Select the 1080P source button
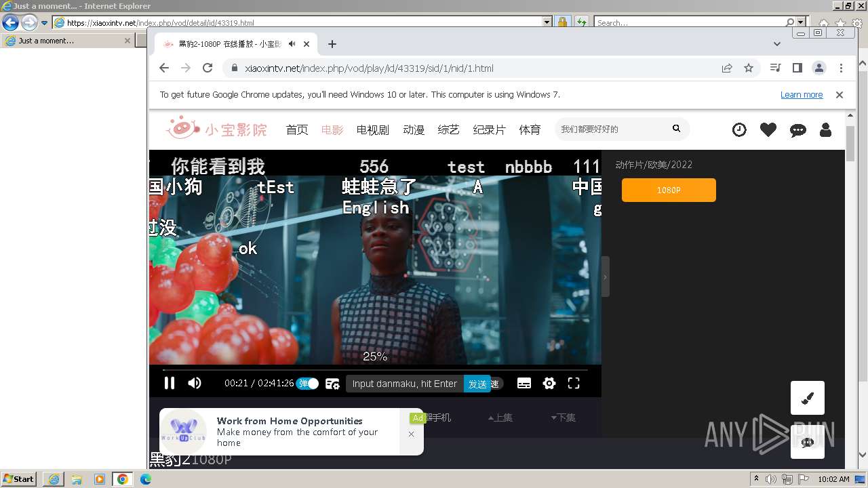 point(669,190)
